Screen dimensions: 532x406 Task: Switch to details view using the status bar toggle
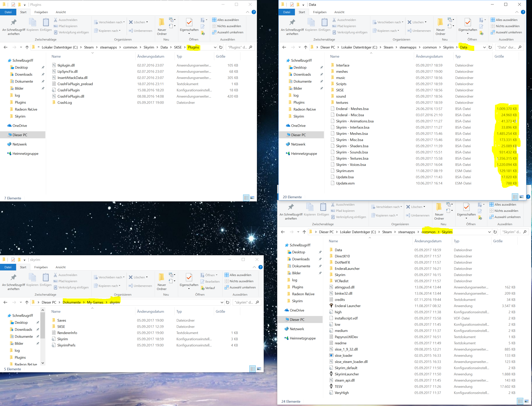click(246, 198)
